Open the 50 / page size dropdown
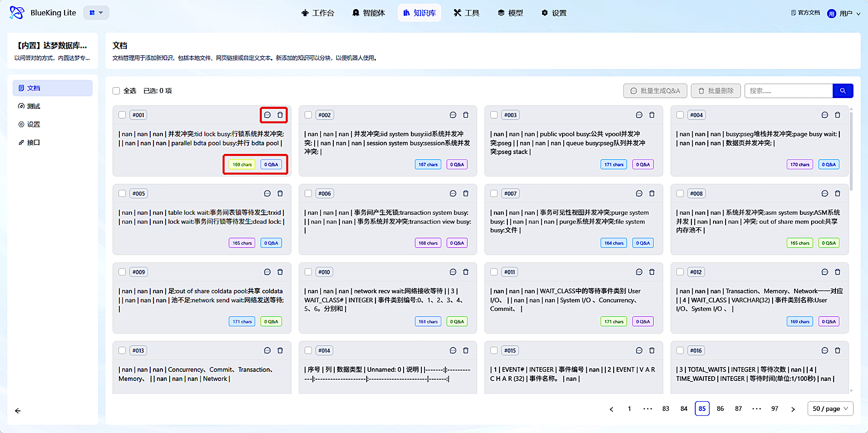Image resolution: width=868 pixels, height=433 pixels. (x=830, y=409)
